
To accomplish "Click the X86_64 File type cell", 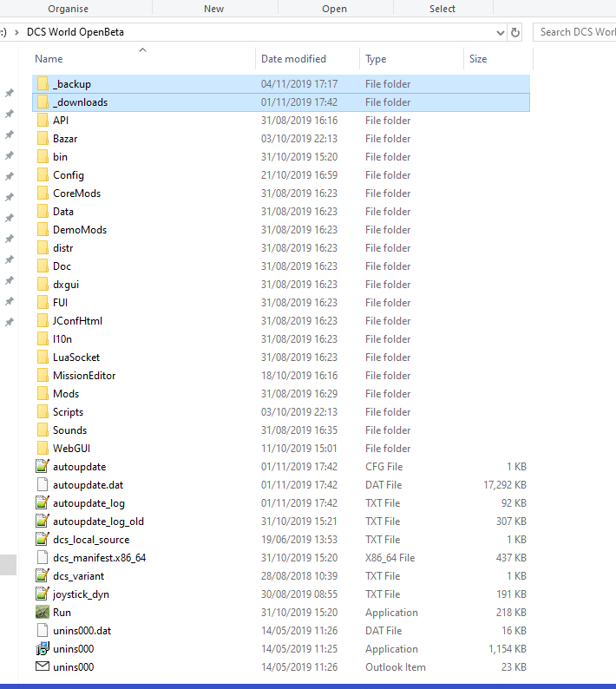I will [390, 558].
